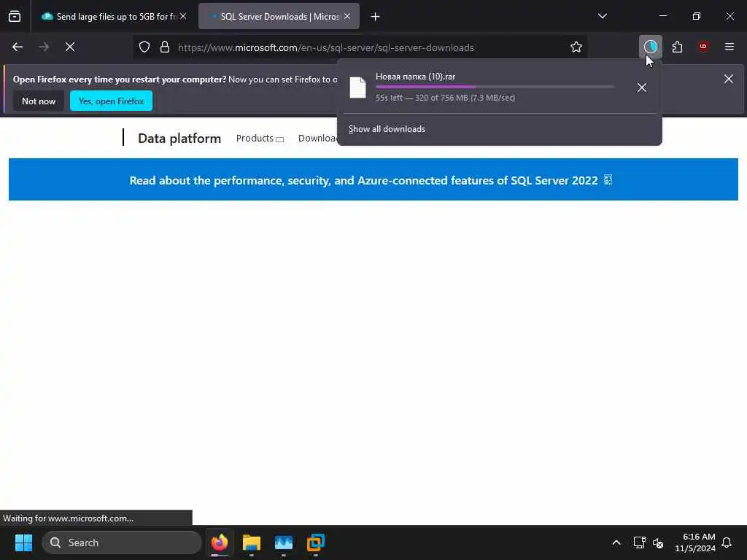Open tracking protection shield icon
This screenshot has height=560, width=747.
[144, 47]
